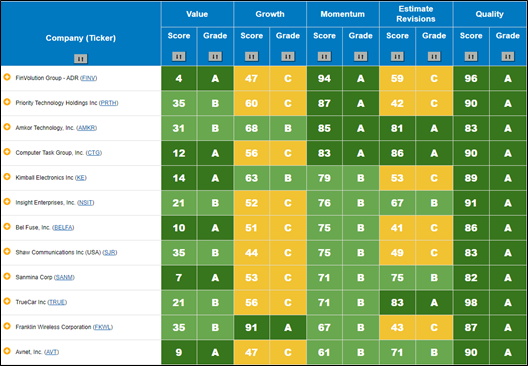Open the PRTH ticker link
This screenshot has height=366, width=528.
click(109, 103)
